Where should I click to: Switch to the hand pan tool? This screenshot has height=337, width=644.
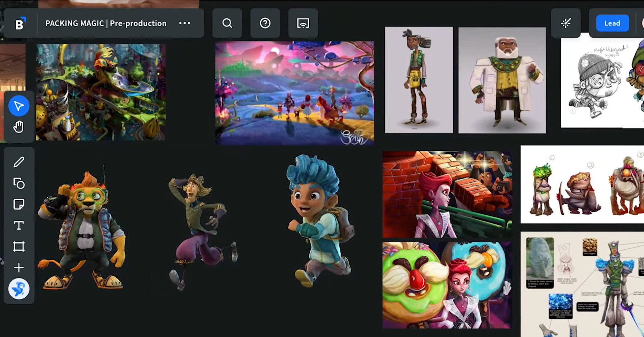[x=19, y=127]
